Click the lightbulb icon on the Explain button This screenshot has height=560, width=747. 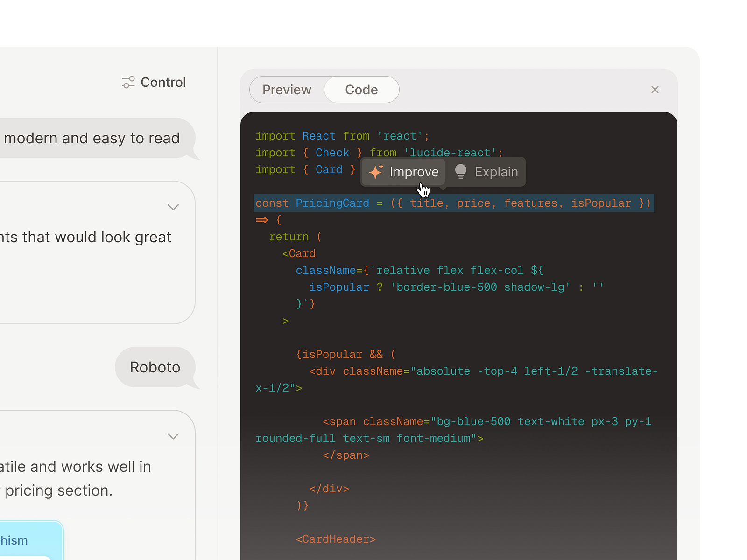pyautogui.click(x=461, y=172)
